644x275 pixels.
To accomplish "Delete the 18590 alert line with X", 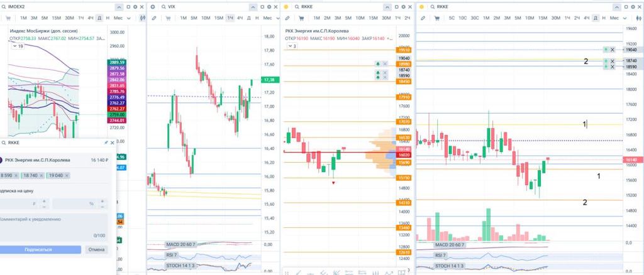I will [x=613, y=67].
